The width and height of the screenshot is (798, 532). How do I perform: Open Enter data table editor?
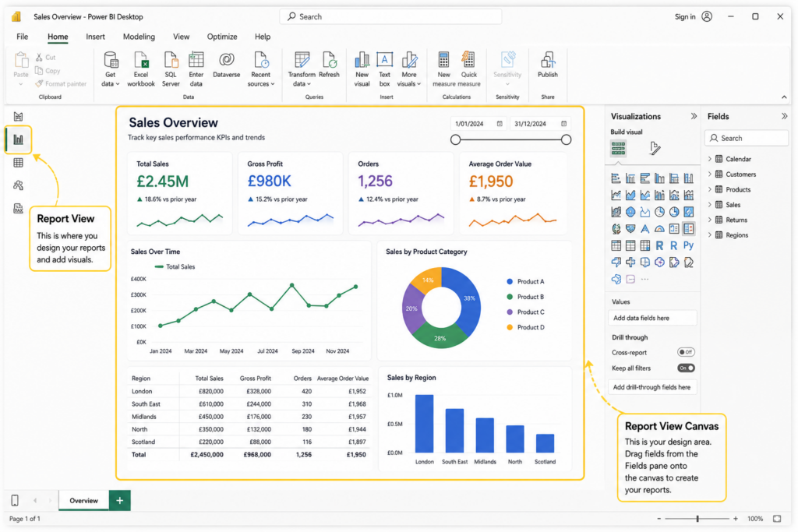click(x=196, y=69)
